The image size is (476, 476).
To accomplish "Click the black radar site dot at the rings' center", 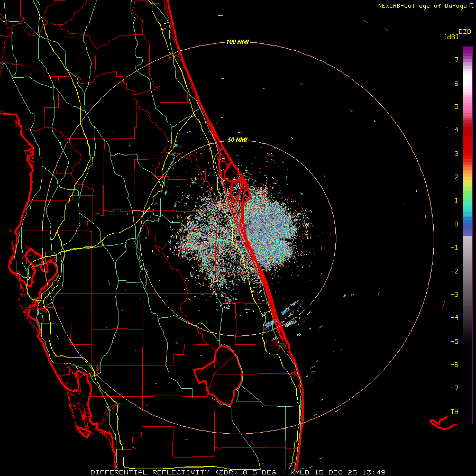I will pos(239,238).
